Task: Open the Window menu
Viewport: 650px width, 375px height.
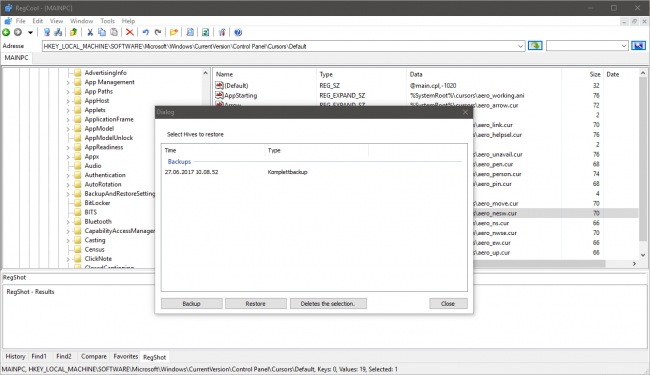Action: (81, 21)
